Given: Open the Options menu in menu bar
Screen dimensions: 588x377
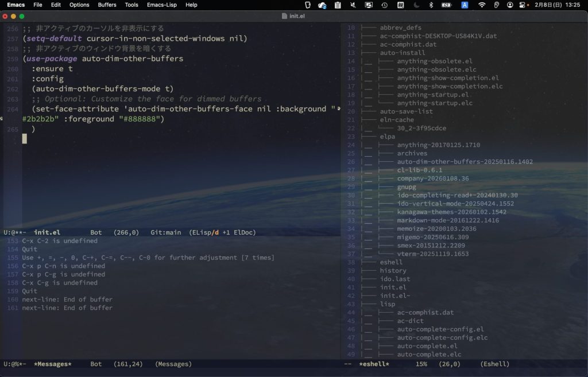Looking at the screenshot, I should (x=79, y=5).
